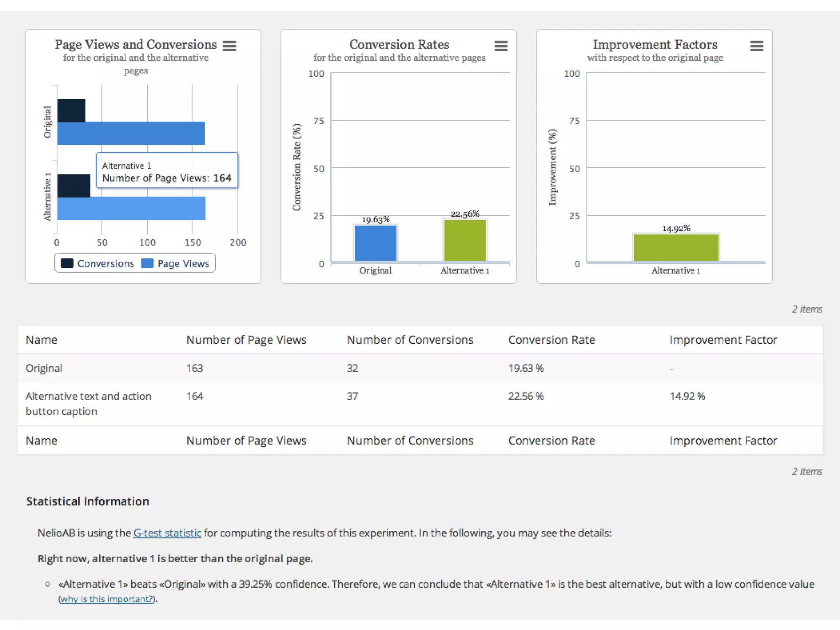Sort table by Name header column
840x630 pixels.
pos(41,340)
